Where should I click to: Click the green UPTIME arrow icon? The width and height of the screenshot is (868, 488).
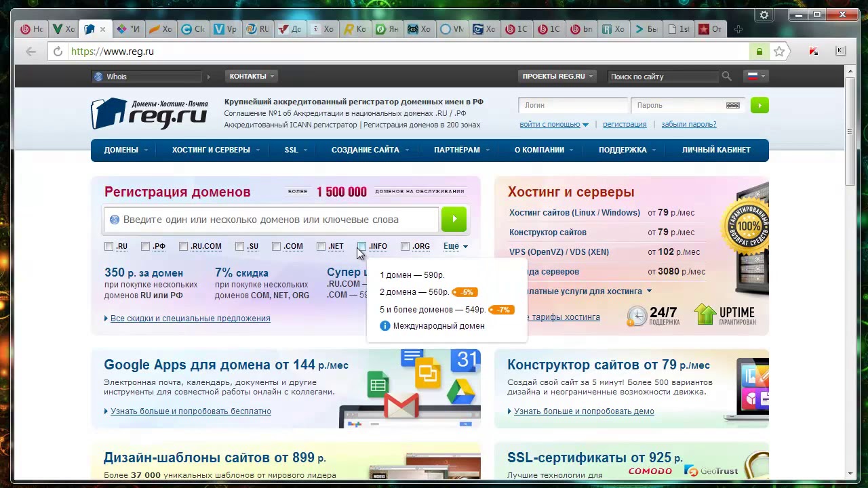705,314
